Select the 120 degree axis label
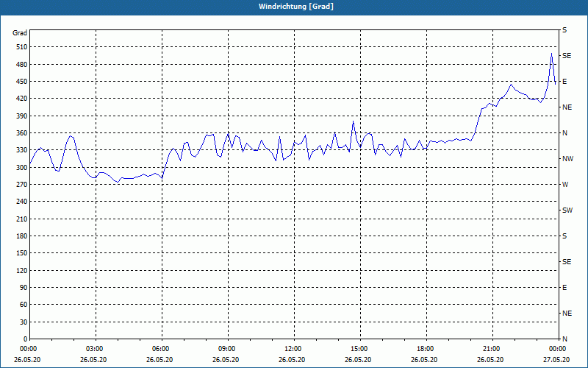This screenshot has height=368, width=588. (22, 270)
